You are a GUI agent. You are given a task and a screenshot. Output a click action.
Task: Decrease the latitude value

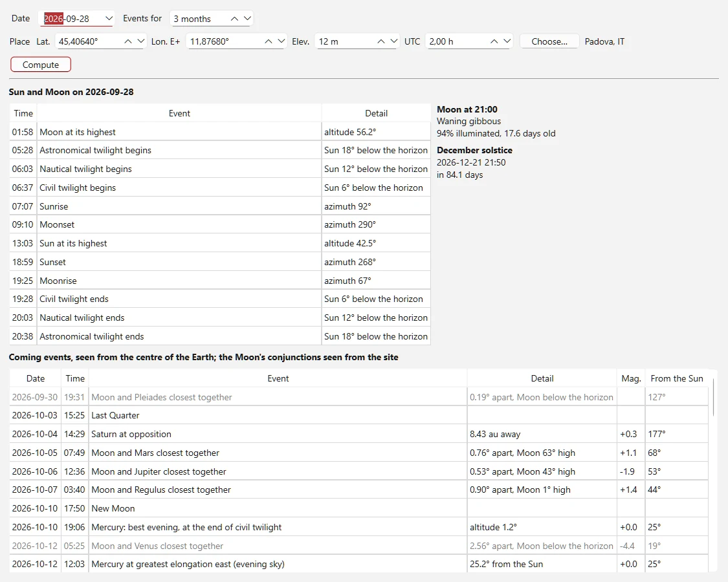pos(140,41)
